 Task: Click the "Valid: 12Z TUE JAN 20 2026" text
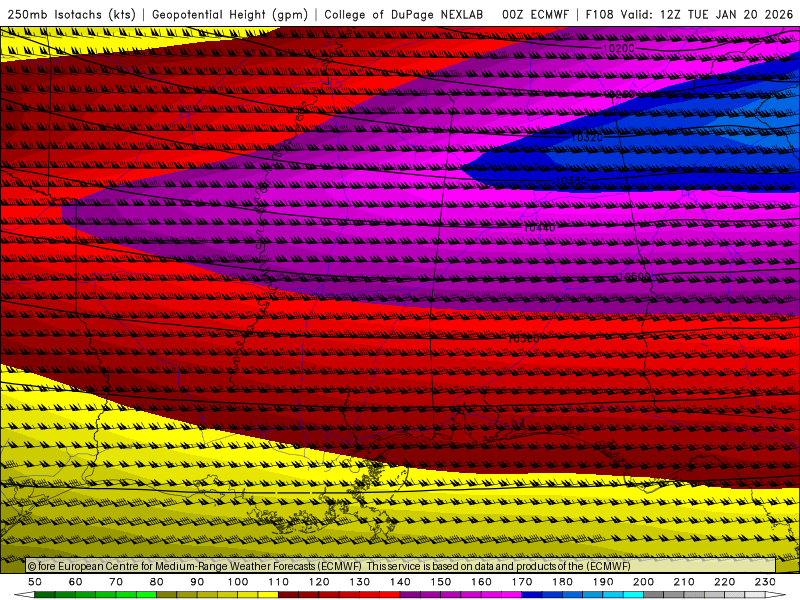(x=707, y=14)
